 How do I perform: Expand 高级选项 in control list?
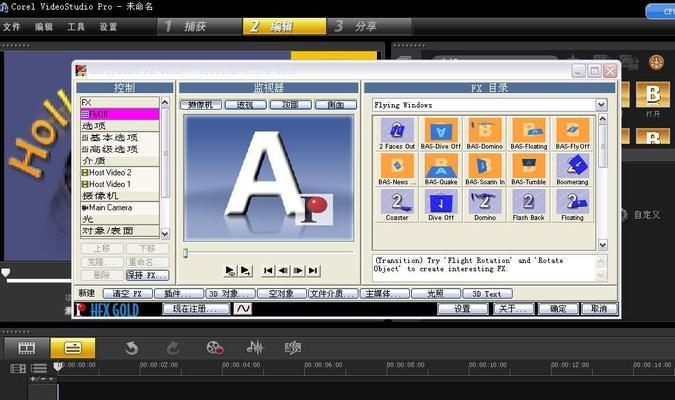tap(120, 149)
